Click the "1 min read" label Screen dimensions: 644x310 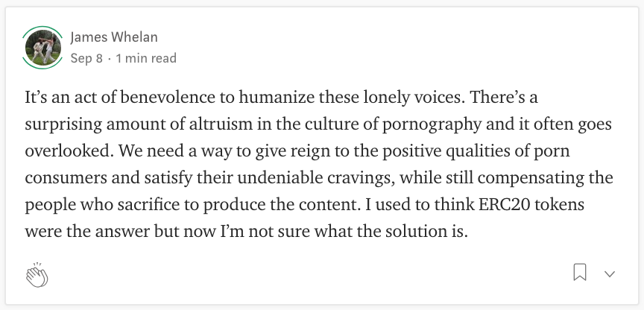146,58
